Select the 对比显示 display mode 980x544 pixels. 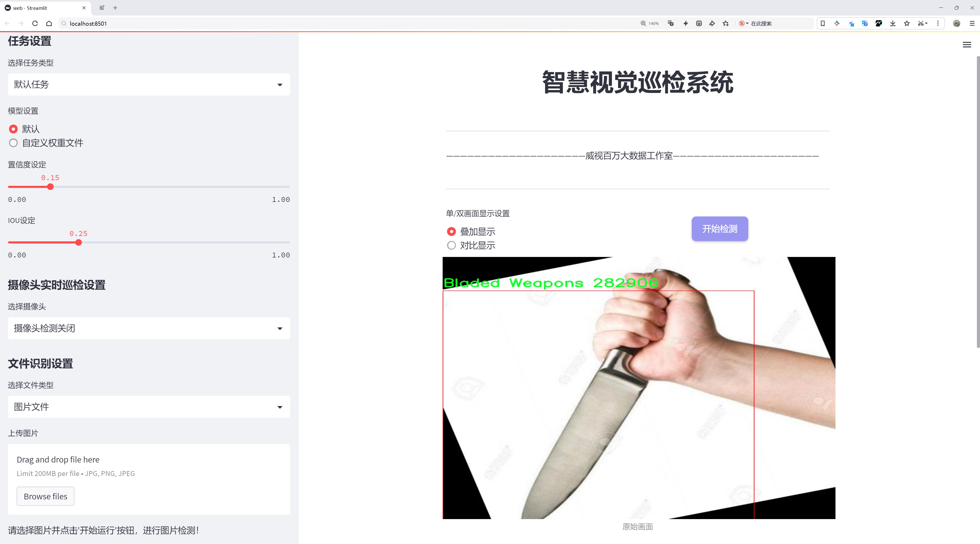click(x=451, y=245)
